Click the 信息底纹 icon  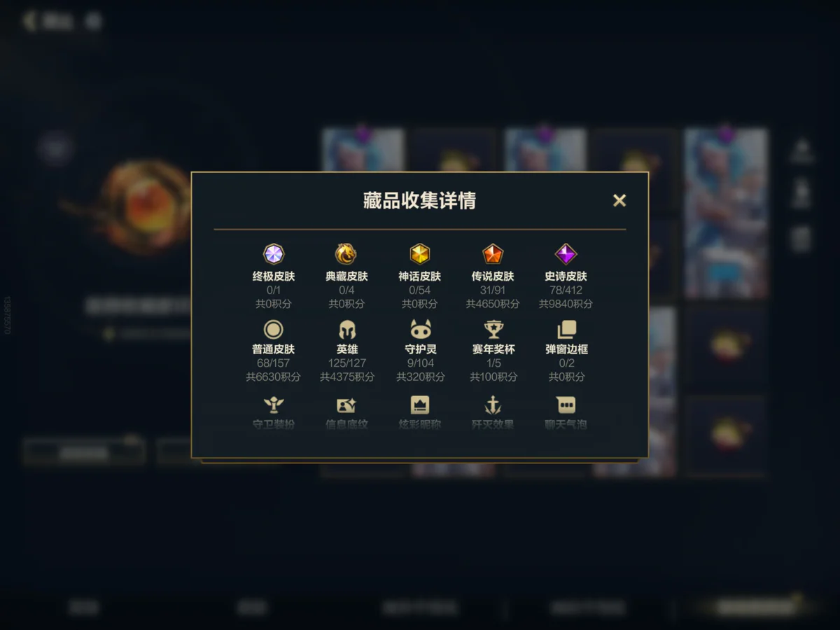click(x=346, y=405)
